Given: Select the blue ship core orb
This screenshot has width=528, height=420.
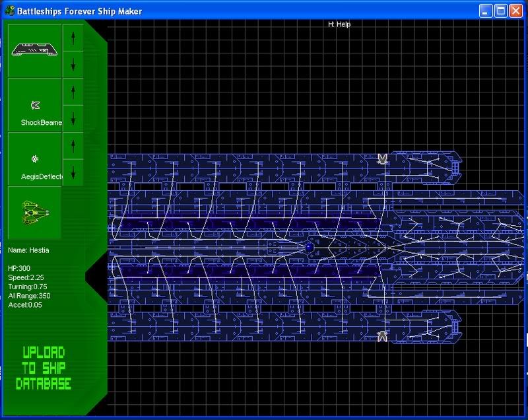Looking at the screenshot, I should pyautogui.click(x=309, y=248).
